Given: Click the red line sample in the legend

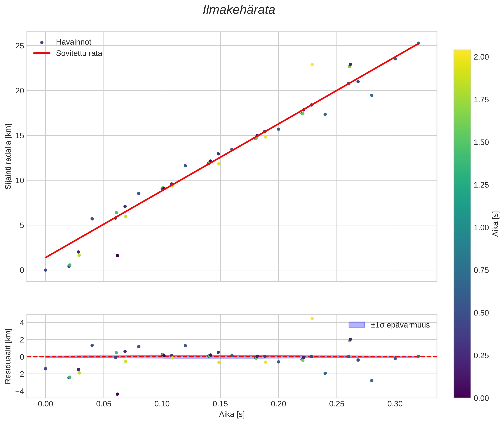Looking at the screenshot, I should pos(42,53).
